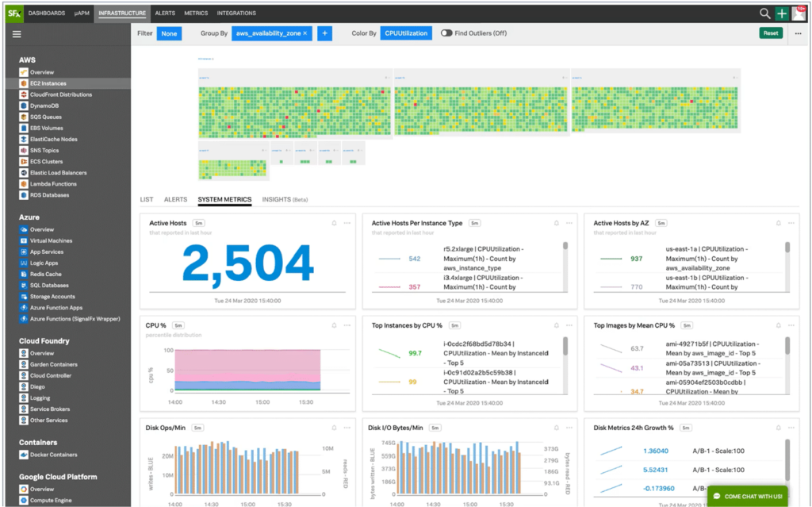Open the Filter None dropdown
The height and width of the screenshot is (507, 812).
pos(167,33)
